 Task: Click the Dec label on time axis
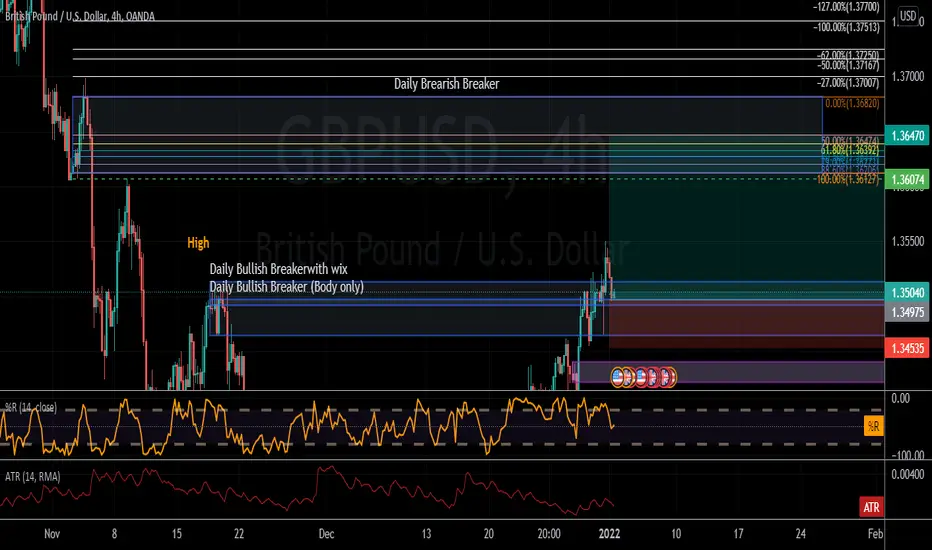pos(326,533)
